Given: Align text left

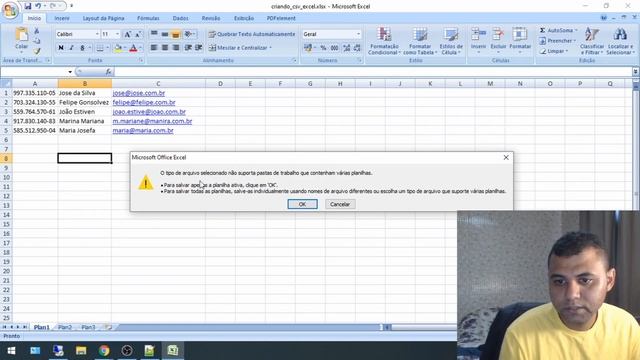Looking at the screenshot, I should (154, 48).
